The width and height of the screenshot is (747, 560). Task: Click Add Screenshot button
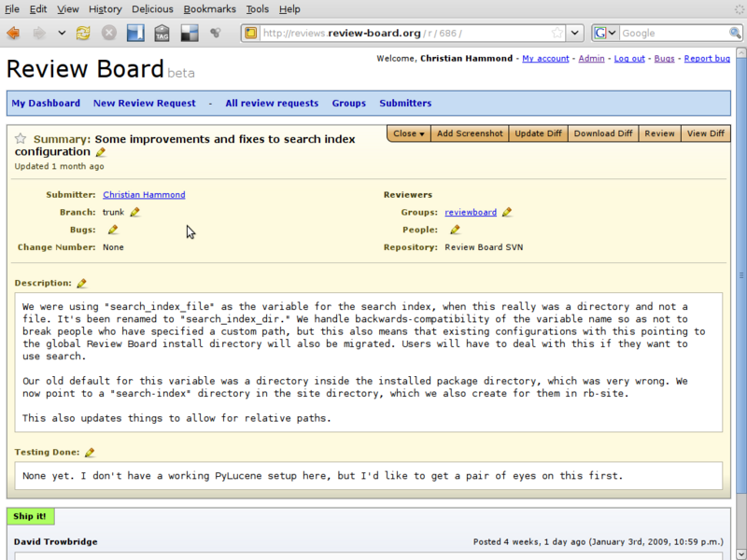pyautogui.click(x=470, y=133)
